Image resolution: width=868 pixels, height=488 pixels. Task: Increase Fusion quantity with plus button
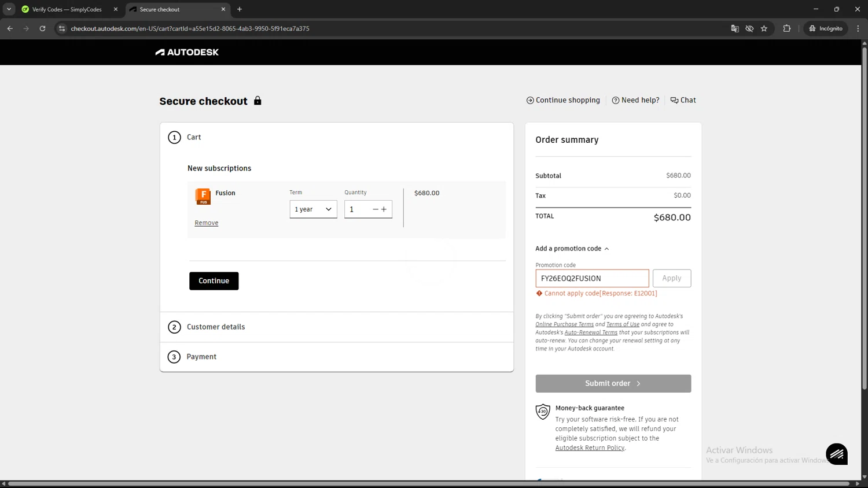coord(384,209)
